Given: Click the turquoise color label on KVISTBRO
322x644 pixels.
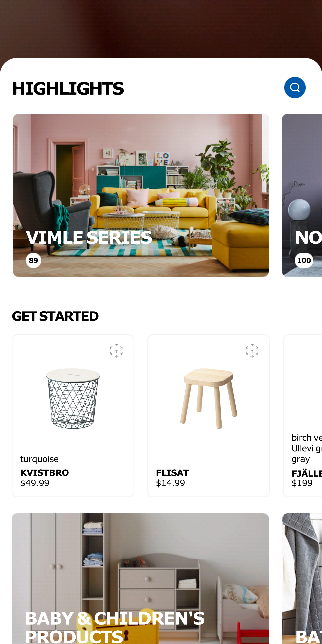Looking at the screenshot, I should pos(40,459).
